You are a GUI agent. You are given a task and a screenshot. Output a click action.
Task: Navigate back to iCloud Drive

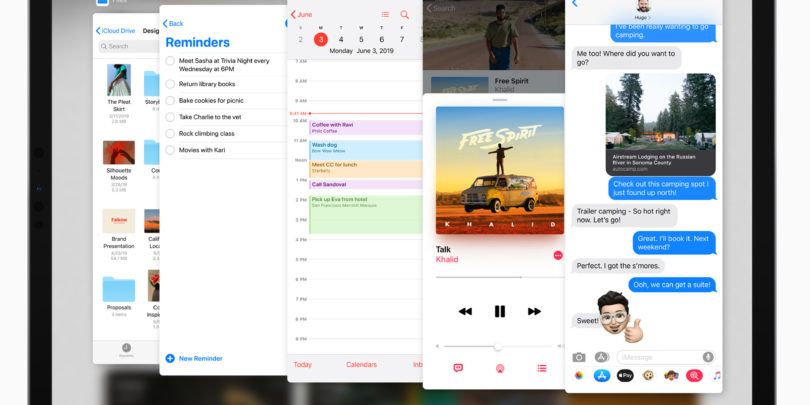point(117,31)
